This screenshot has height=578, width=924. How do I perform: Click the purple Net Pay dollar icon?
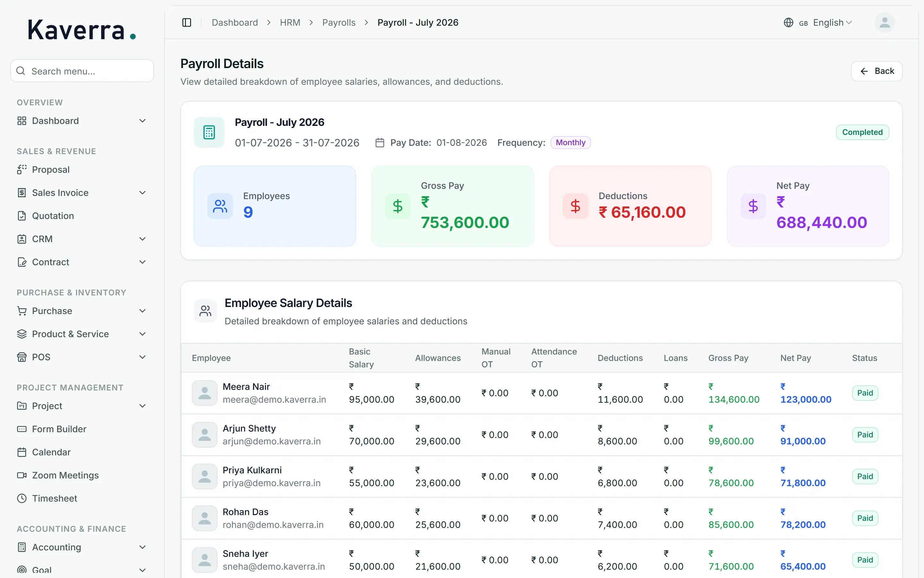pos(753,206)
